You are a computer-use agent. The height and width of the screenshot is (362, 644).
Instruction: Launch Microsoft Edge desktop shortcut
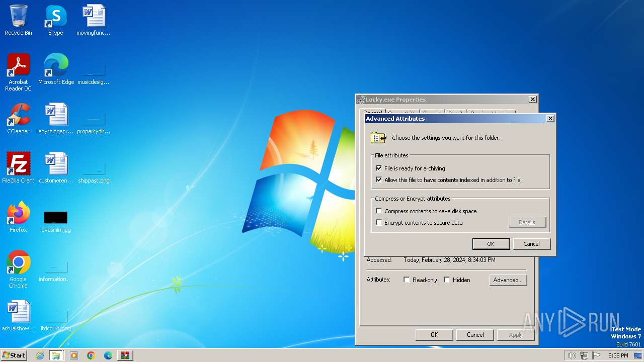point(56,69)
